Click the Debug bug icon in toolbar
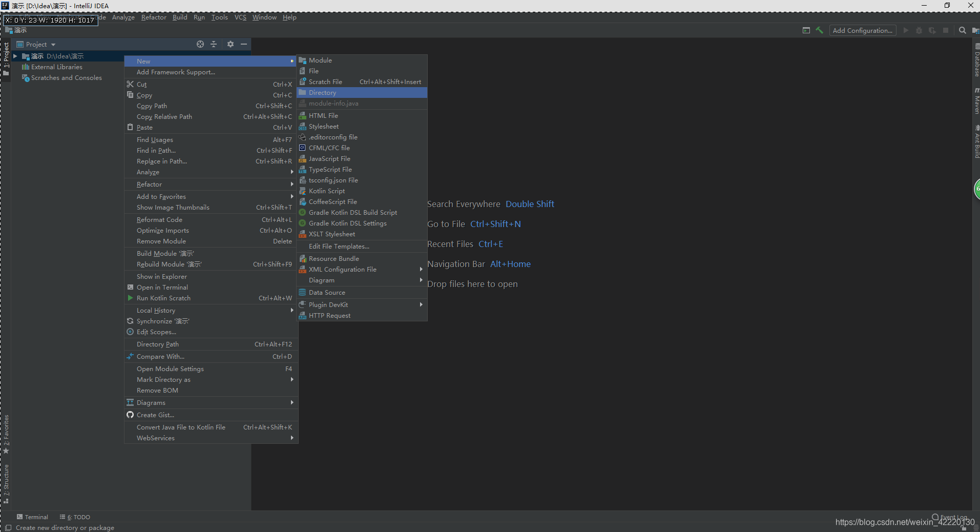Viewport: 980px width, 532px height. pyautogui.click(x=919, y=30)
